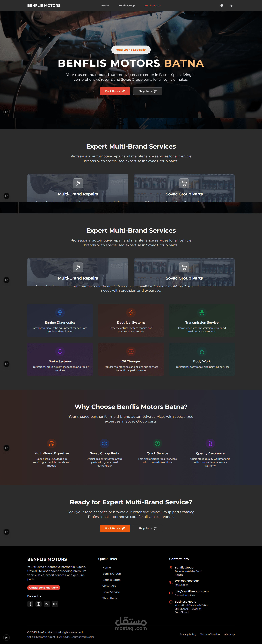The width and height of the screenshot is (262, 644).
Task: Open the Privacy Policy footer link
Action: coord(188,634)
